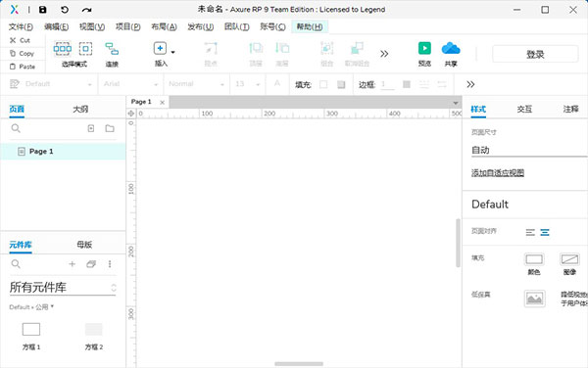
Task: Undo the last action with the undo arrow
Action: [65, 10]
